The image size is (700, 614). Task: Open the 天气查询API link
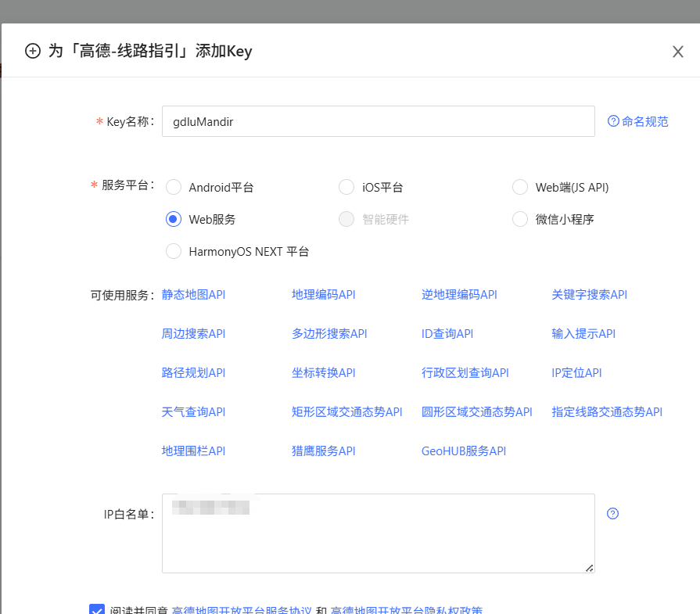pyautogui.click(x=193, y=411)
